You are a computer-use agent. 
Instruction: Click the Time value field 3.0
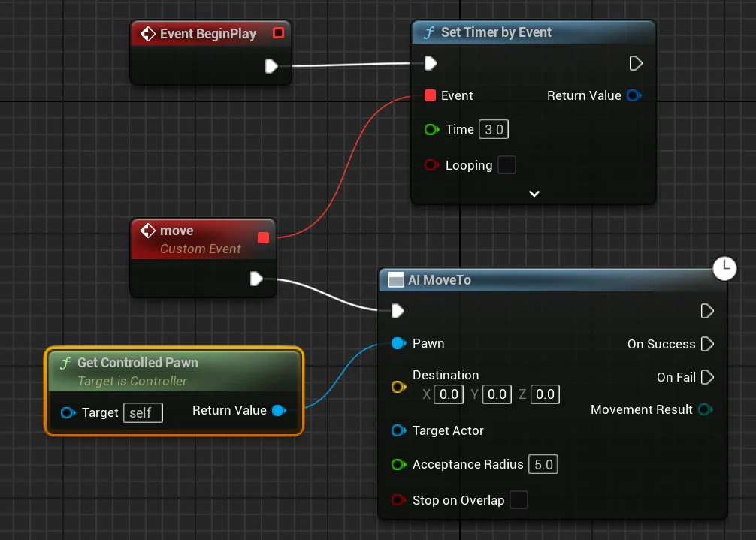[x=494, y=129]
